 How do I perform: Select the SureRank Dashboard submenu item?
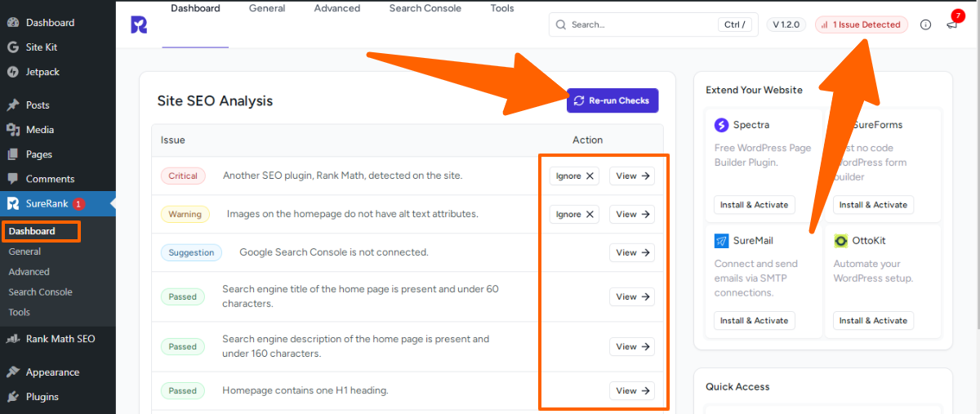pyautogui.click(x=32, y=231)
